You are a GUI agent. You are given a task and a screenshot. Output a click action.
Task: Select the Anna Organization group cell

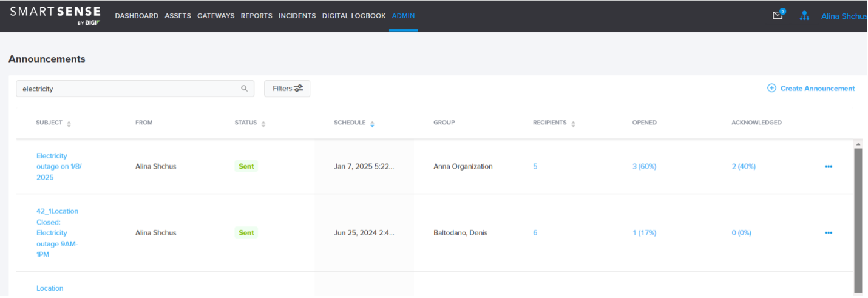pyautogui.click(x=463, y=166)
